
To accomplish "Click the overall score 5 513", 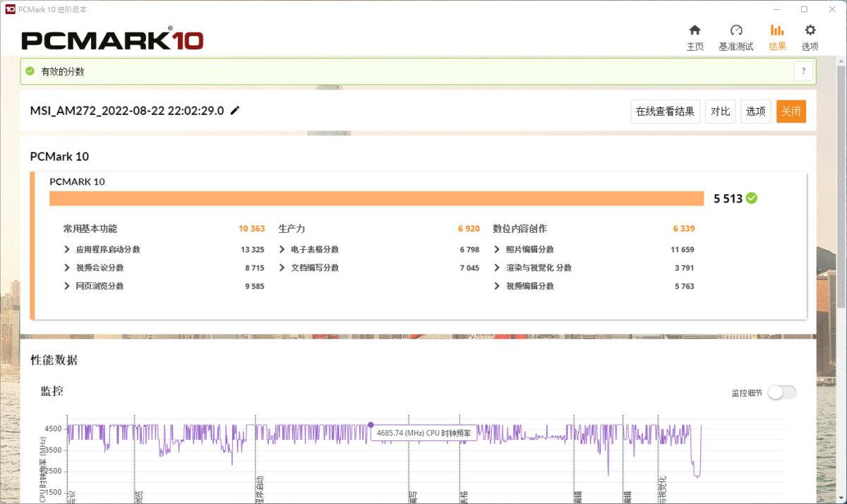I will pyautogui.click(x=728, y=198).
